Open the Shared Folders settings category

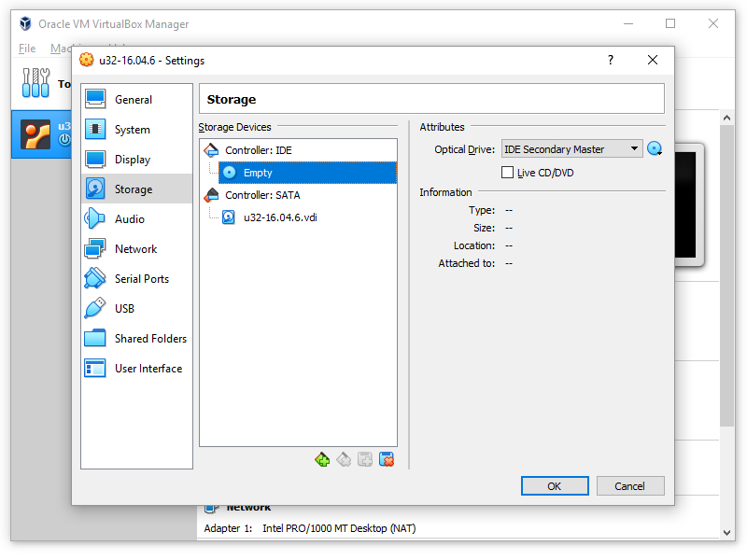149,339
